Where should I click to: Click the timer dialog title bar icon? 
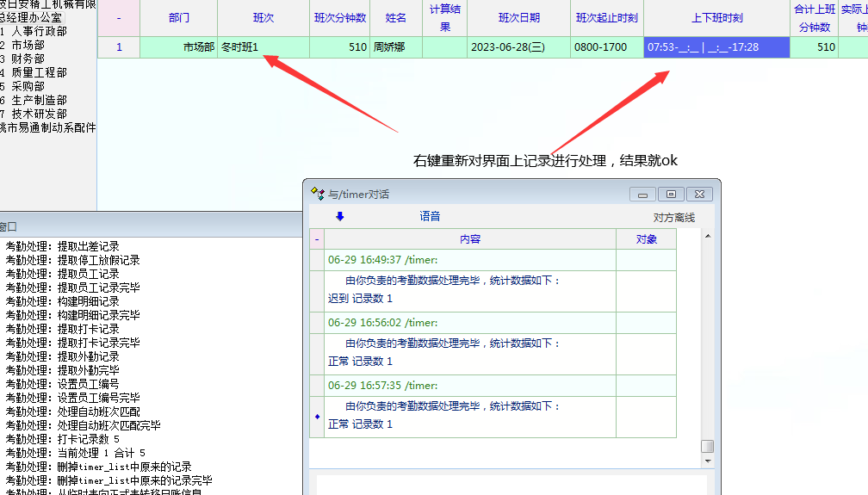click(318, 194)
